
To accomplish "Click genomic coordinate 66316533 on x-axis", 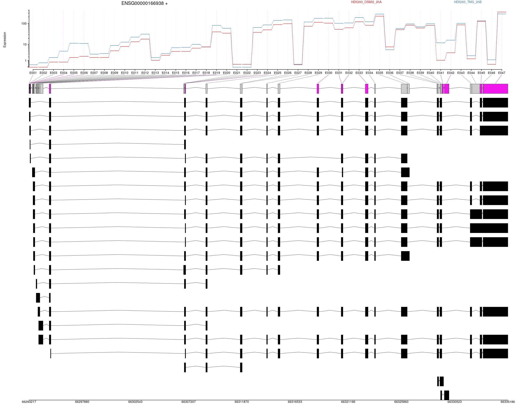I will 295,402.
